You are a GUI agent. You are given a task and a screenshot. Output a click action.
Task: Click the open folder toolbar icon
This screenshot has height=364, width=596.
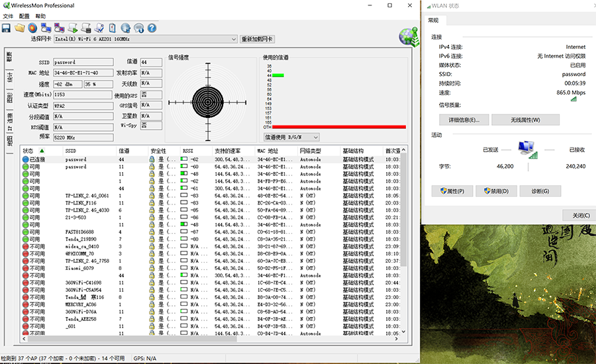coord(20,28)
